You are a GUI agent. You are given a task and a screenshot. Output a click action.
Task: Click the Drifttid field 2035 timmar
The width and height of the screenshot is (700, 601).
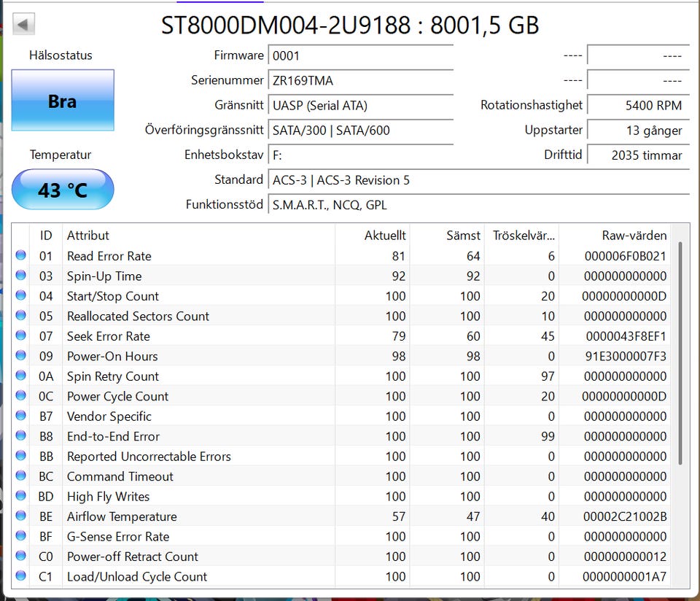(637, 155)
